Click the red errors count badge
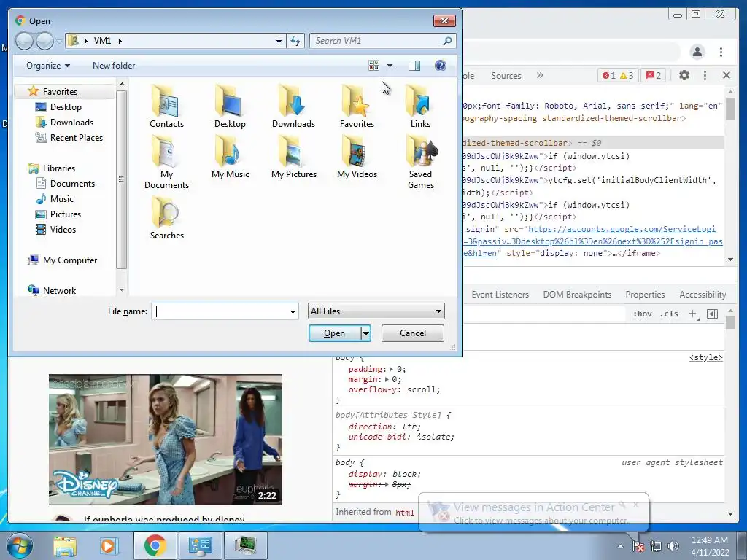Image resolution: width=747 pixels, height=560 pixels. (609, 75)
